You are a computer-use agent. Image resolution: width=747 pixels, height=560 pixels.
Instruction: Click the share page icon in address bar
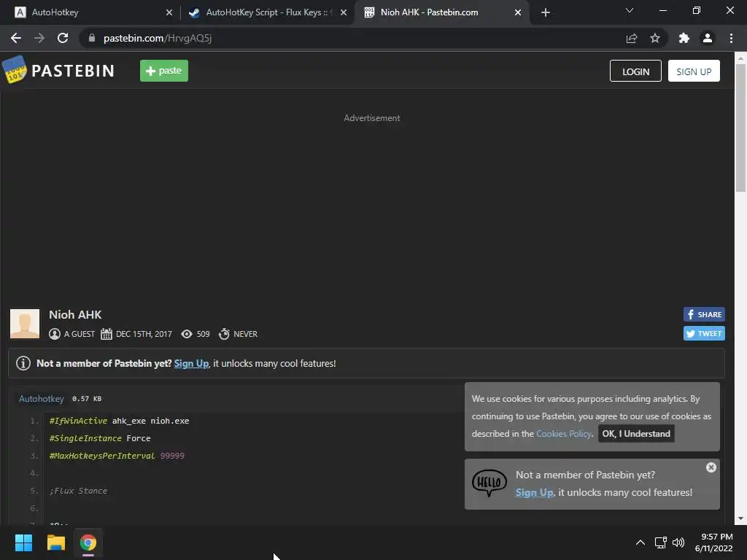[x=632, y=38]
